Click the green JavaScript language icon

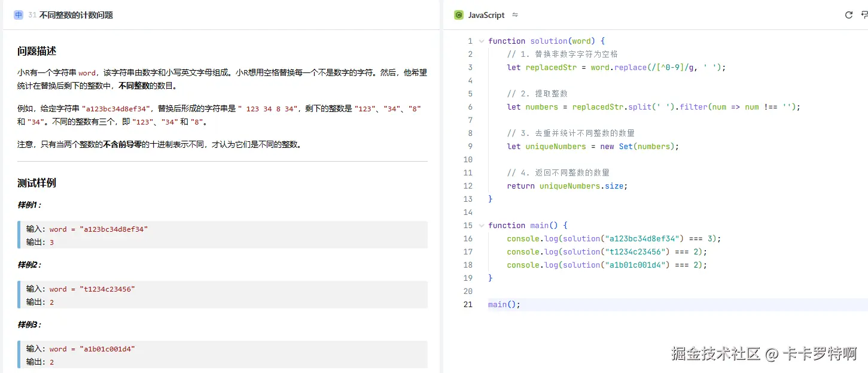click(x=458, y=14)
